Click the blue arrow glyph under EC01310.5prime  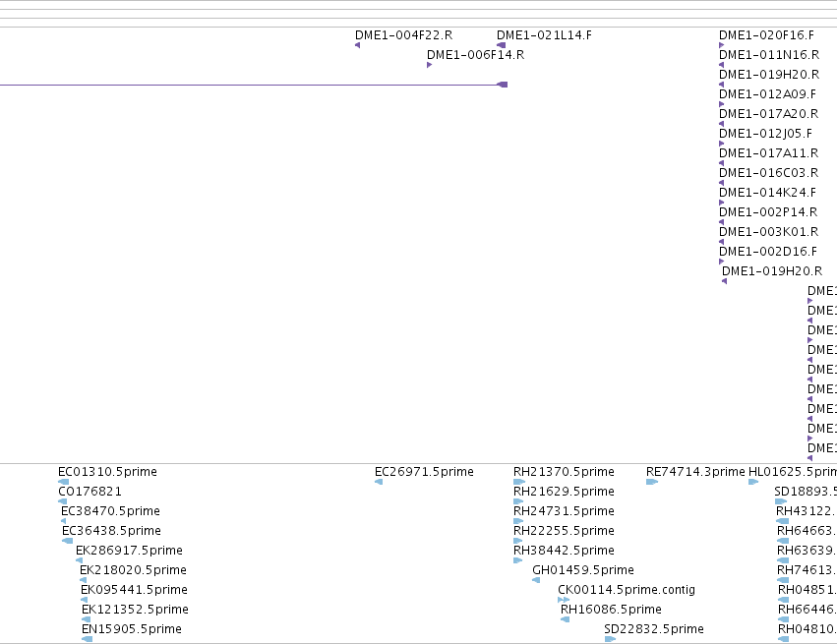coord(64,482)
